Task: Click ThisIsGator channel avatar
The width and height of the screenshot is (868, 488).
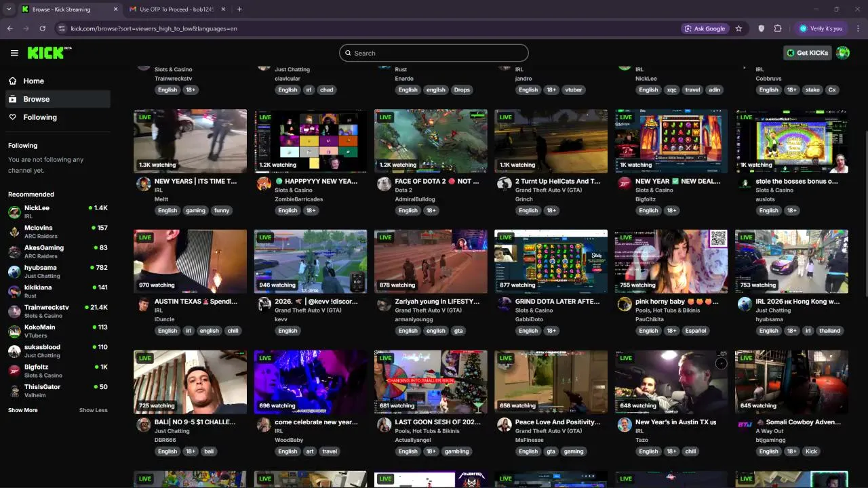Action: (x=14, y=391)
